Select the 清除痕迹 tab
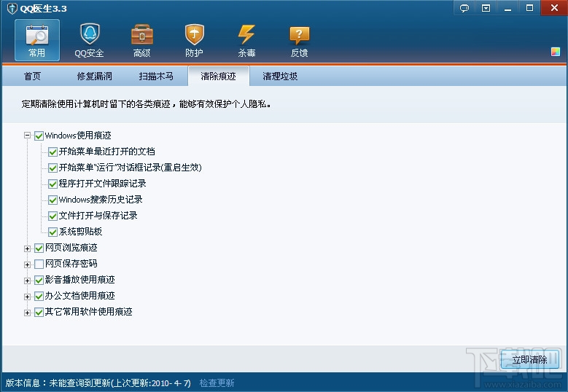Screen dimensions: 568x392 point(219,77)
